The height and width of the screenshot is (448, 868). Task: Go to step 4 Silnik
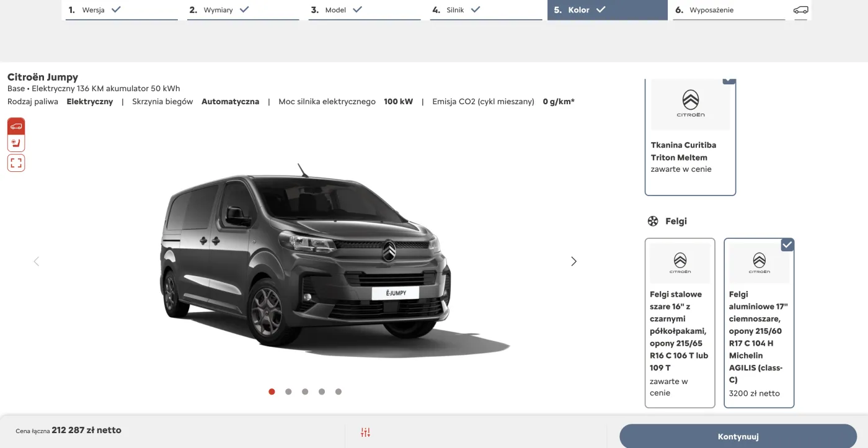pyautogui.click(x=486, y=10)
